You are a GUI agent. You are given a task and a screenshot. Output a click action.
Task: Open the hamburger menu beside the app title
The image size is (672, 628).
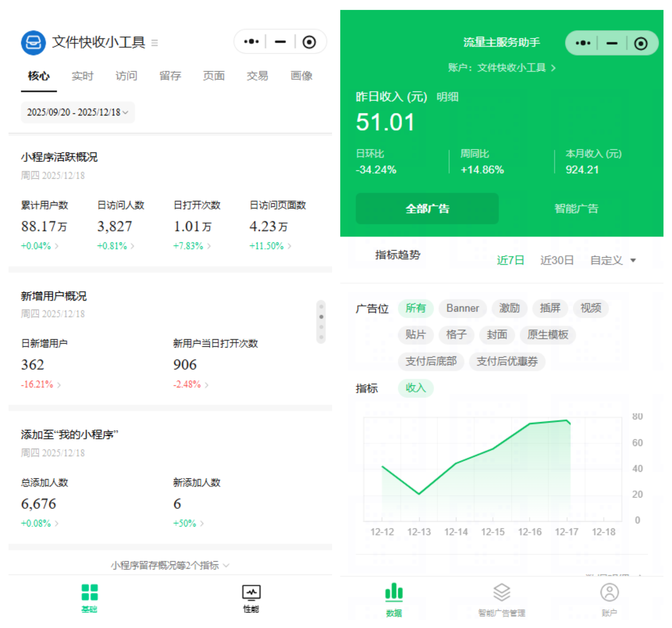tap(155, 43)
